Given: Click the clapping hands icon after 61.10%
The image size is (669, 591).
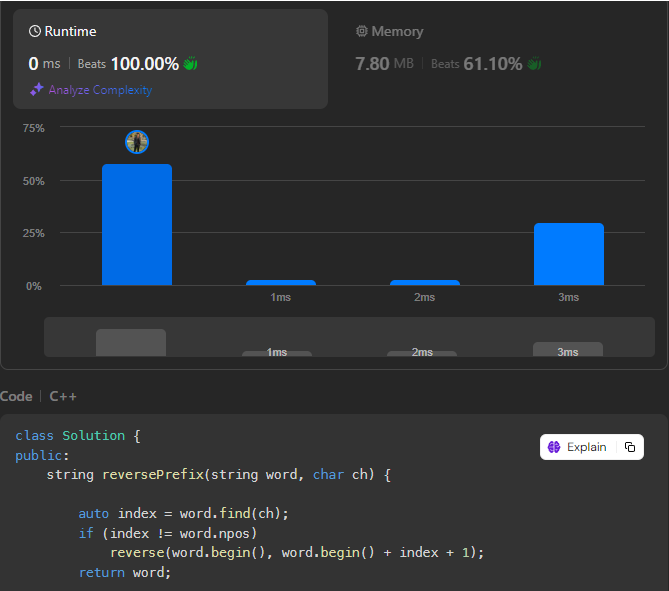Looking at the screenshot, I should 534,64.
